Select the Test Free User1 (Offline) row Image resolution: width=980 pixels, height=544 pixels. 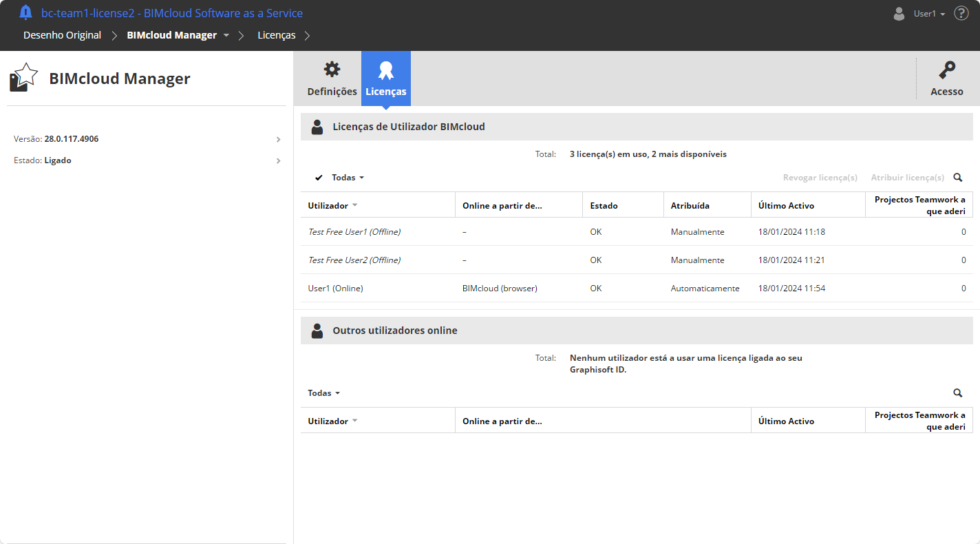pos(354,232)
